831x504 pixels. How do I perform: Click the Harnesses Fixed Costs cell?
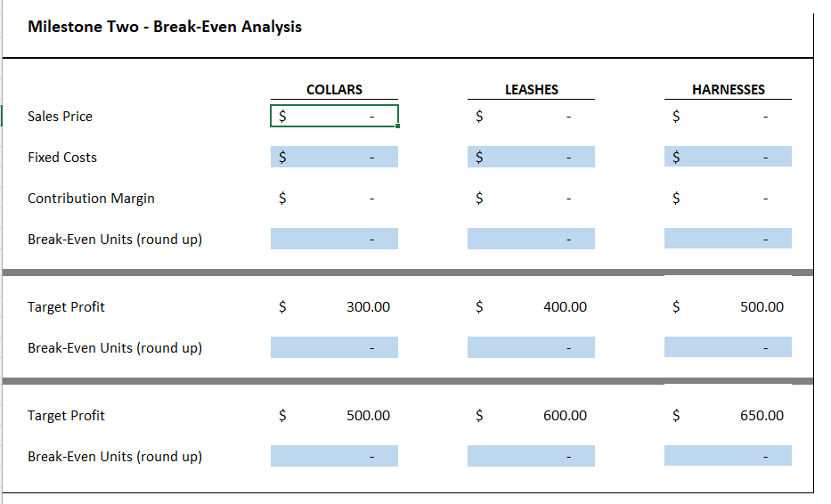click(x=728, y=157)
